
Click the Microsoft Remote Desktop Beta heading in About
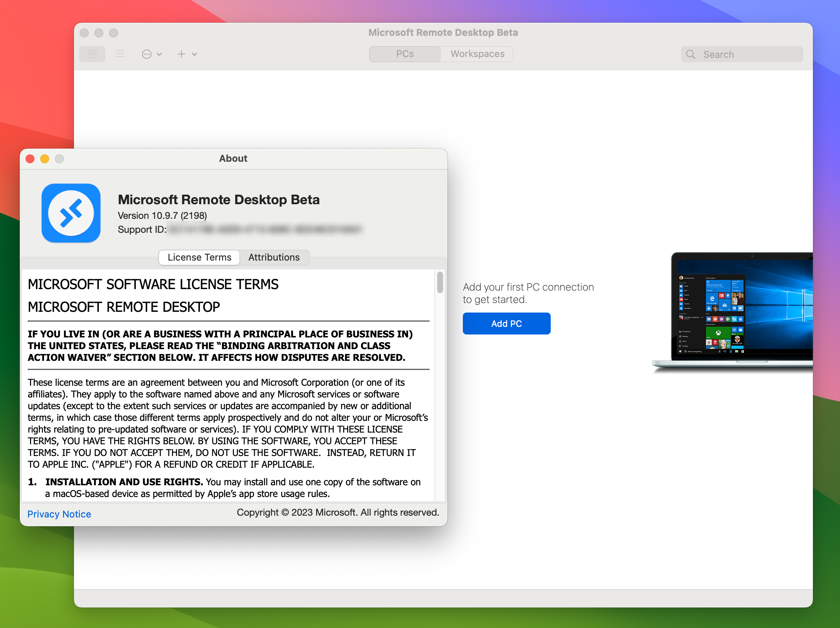tap(219, 199)
